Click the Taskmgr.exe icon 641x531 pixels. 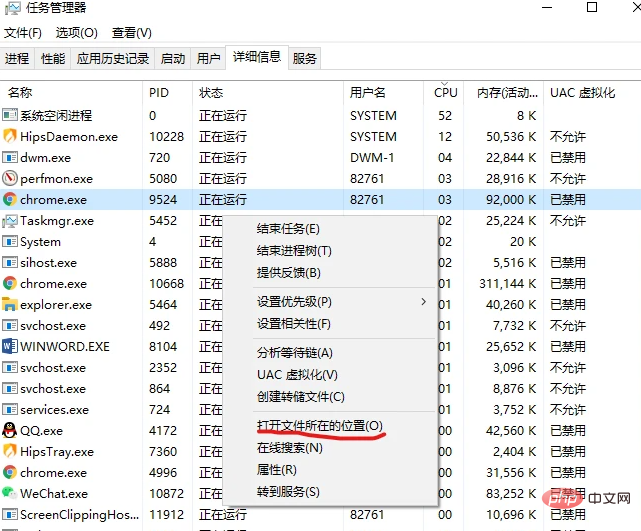point(10,221)
